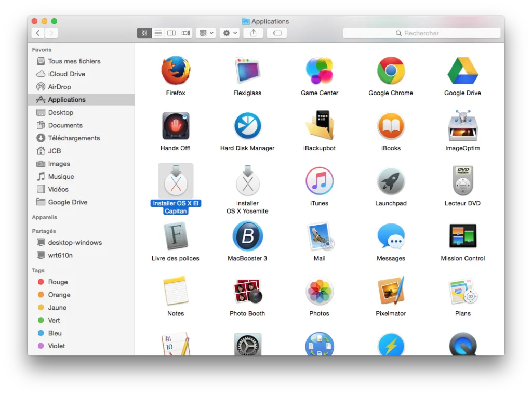Select the Jaune yellow tag
The image size is (532, 395).
coord(81,308)
